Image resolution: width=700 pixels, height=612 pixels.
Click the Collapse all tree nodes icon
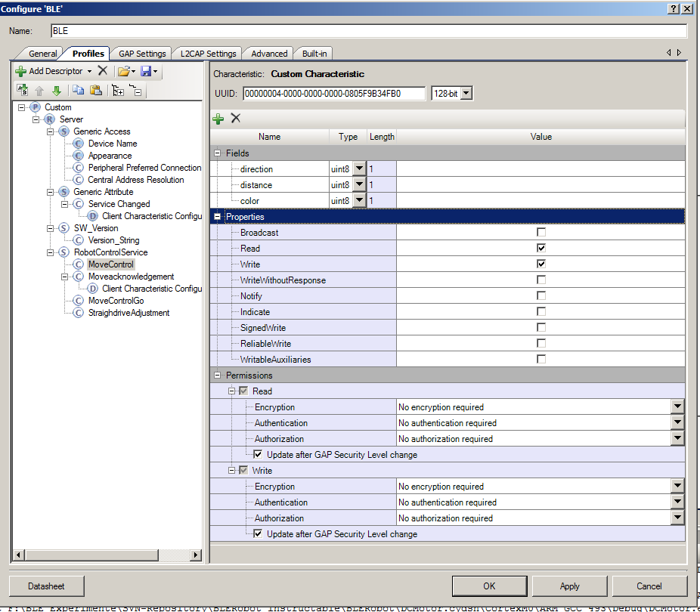click(x=135, y=91)
